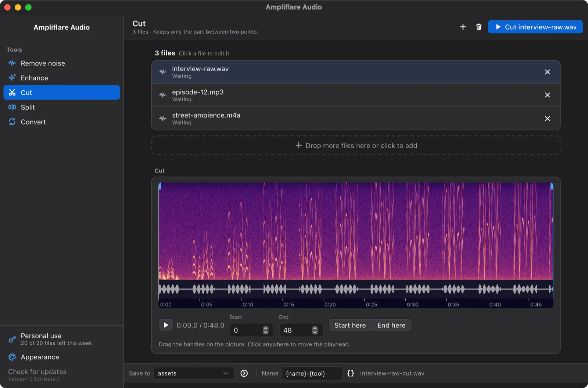Click the waveform icon beside interview-raw.wav
This screenshot has height=388, width=588.
163,72
